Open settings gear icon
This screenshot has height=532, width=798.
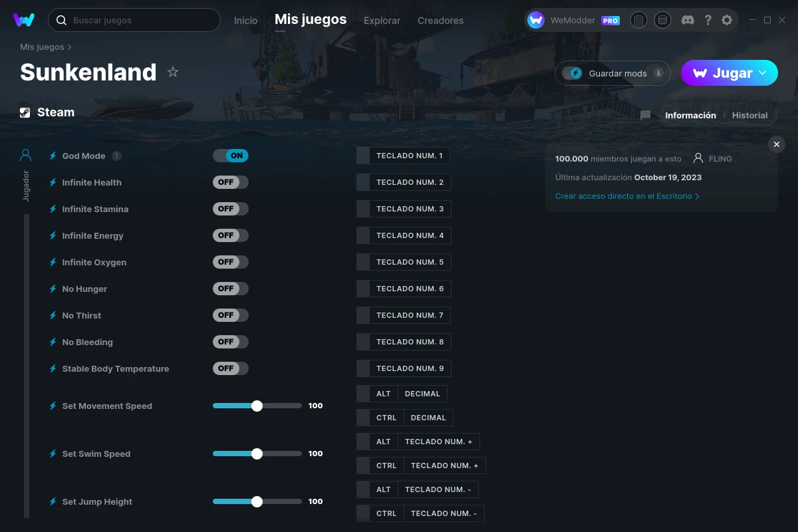click(727, 20)
